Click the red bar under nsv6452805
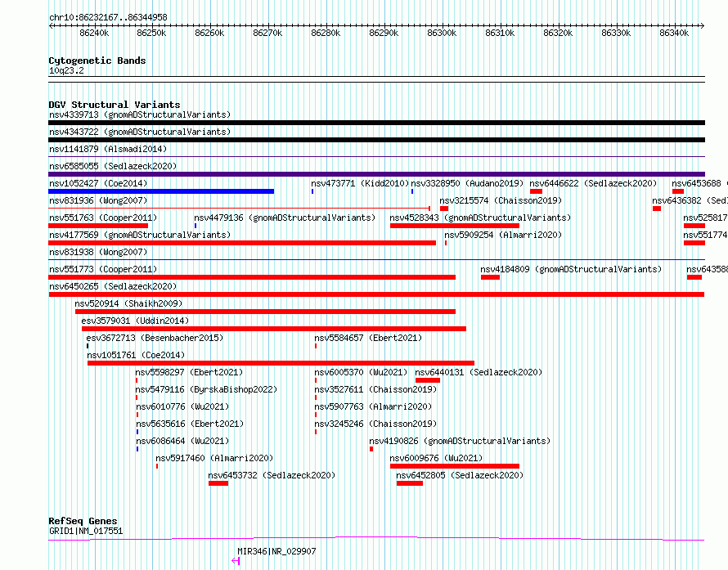This screenshot has width=728, height=570. coord(410,483)
